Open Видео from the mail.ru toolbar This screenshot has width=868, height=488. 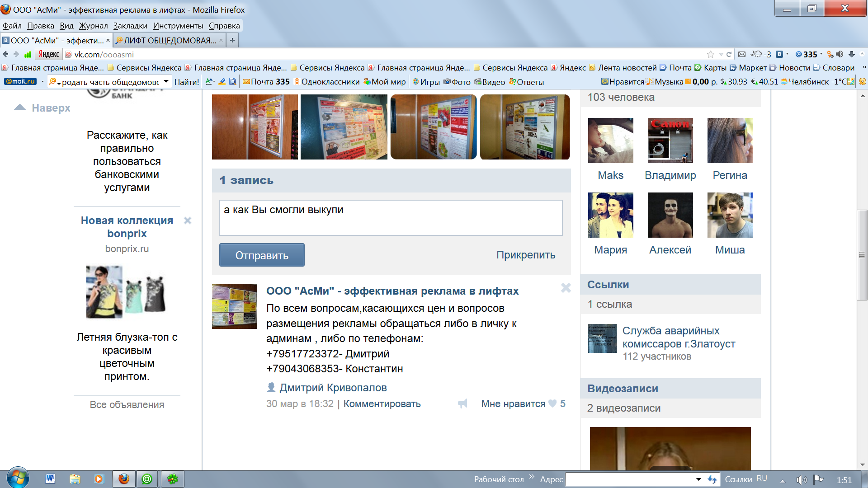coord(490,82)
